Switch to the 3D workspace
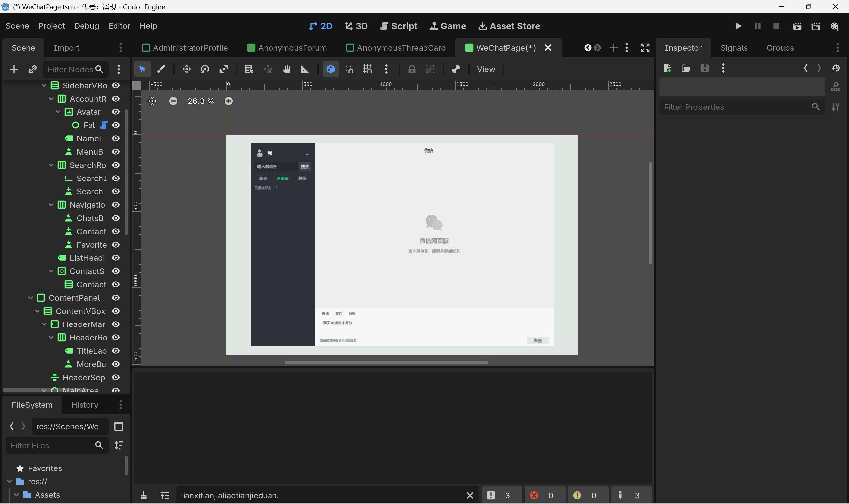 pos(356,26)
